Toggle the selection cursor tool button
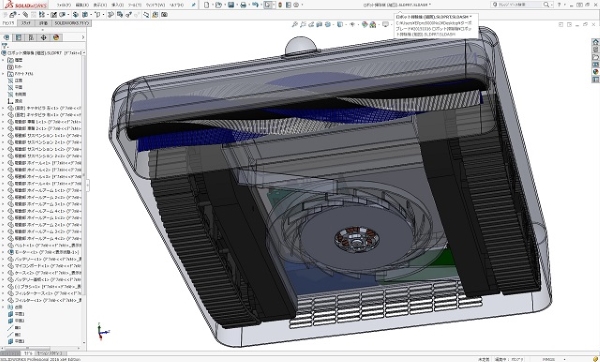 [x=268, y=5]
